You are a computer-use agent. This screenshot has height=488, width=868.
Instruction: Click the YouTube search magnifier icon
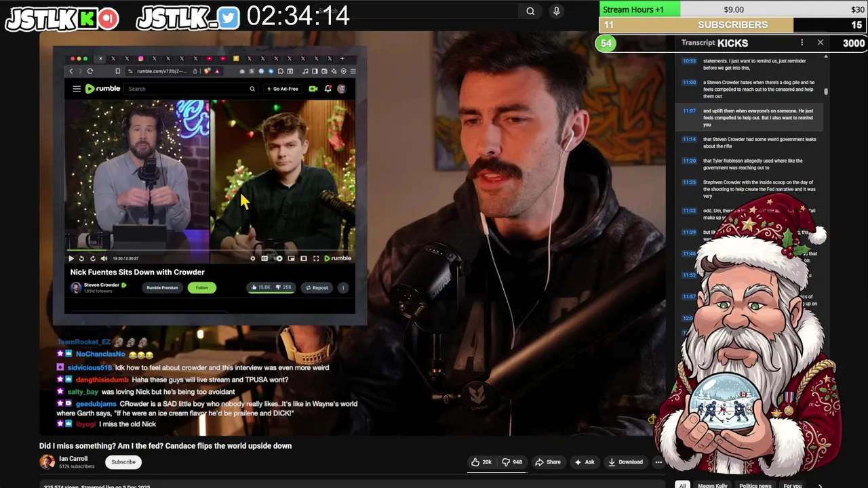pyautogui.click(x=530, y=11)
